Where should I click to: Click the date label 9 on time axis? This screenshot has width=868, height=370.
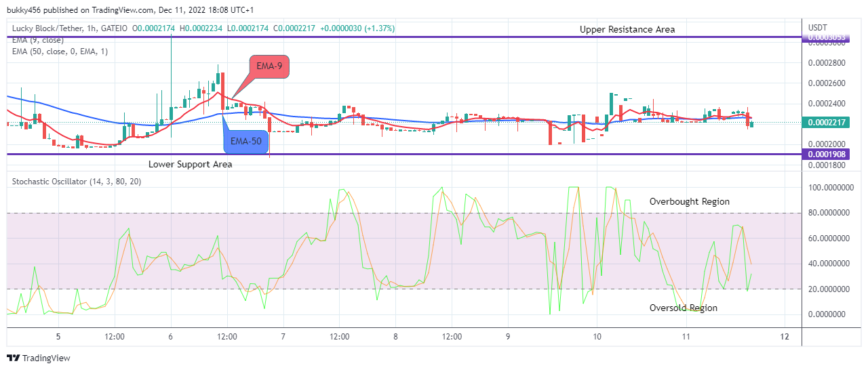coord(508,337)
